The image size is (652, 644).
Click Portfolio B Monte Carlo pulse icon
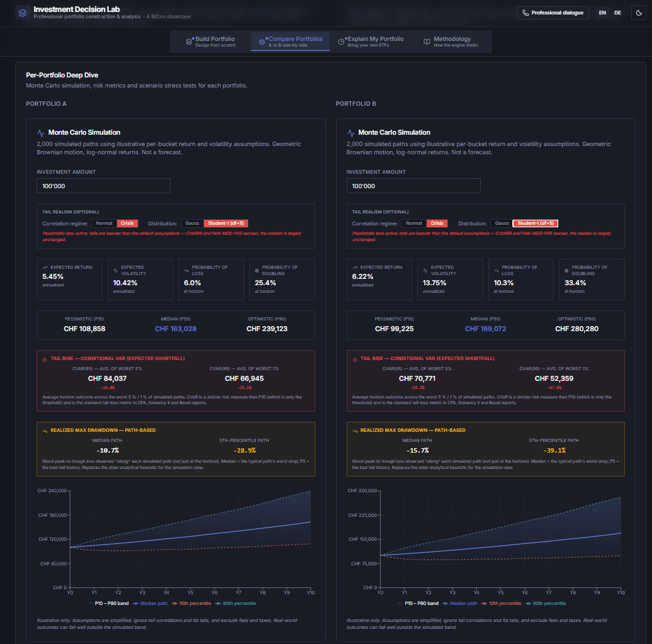(351, 133)
